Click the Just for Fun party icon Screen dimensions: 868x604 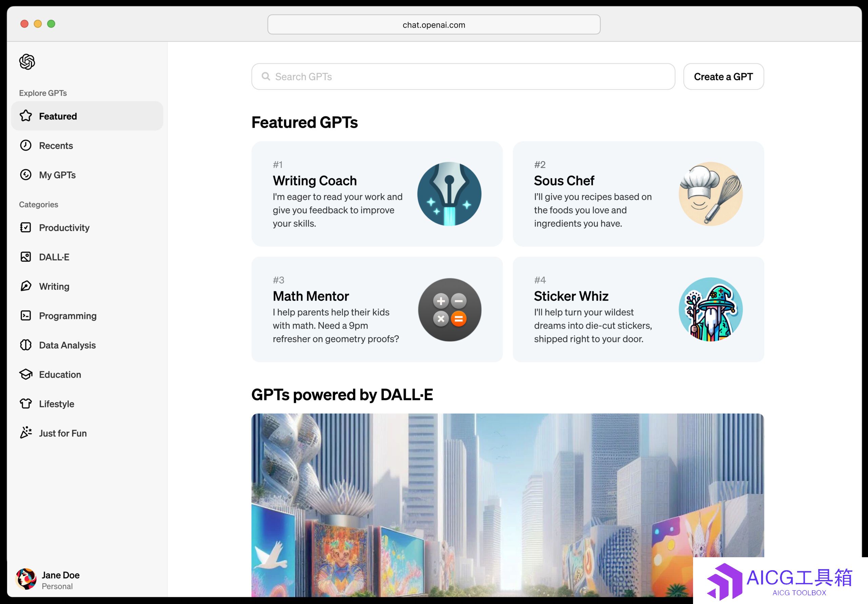(26, 432)
